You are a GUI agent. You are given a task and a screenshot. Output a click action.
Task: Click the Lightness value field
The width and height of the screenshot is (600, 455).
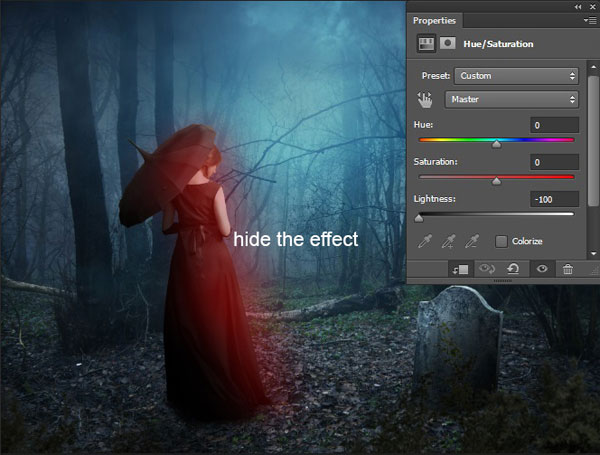pyautogui.click(x=554, y=199)
